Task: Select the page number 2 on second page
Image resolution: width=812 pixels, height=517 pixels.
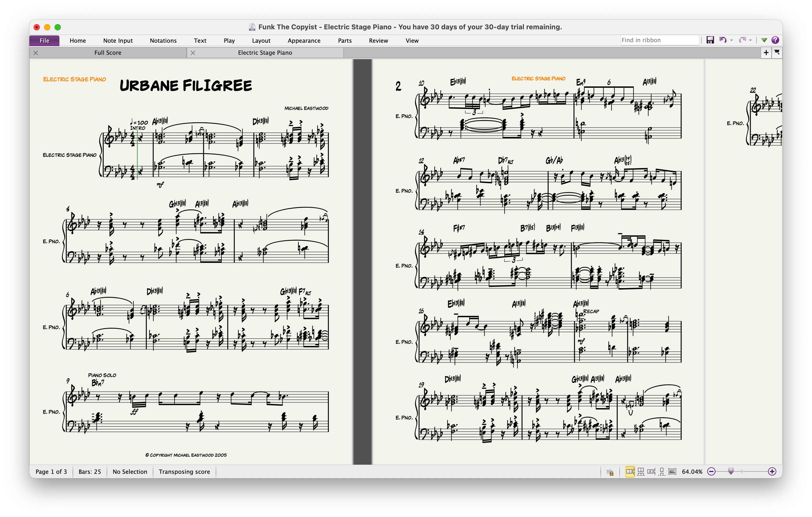Action: (398, 86)
